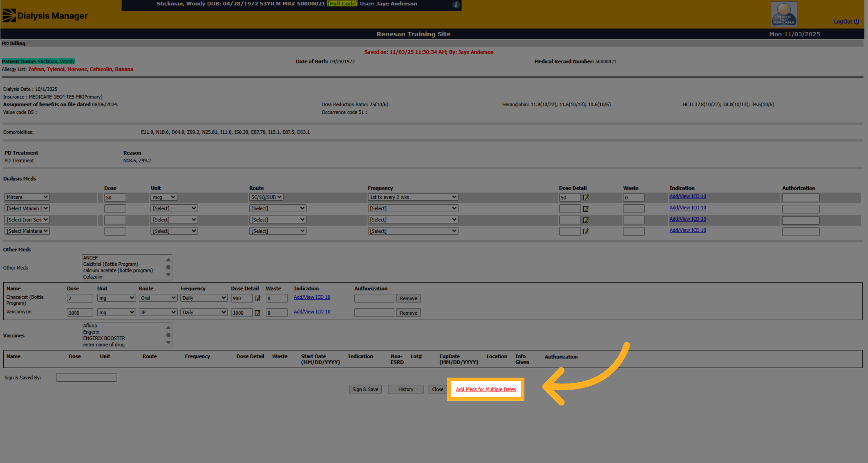Screen dimensions: 868x463
Task: Open dose detail editor for the Maintenance row
Action: tap(586, 231)
